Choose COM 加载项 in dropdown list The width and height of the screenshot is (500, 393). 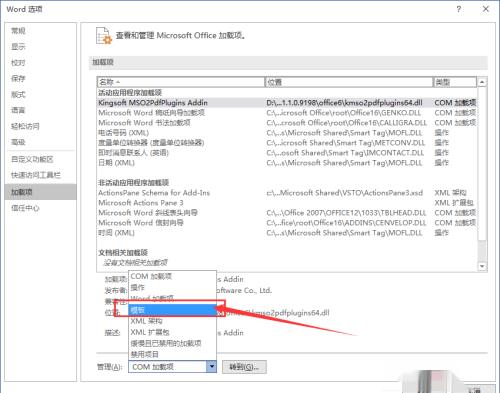tap(172, 276)
